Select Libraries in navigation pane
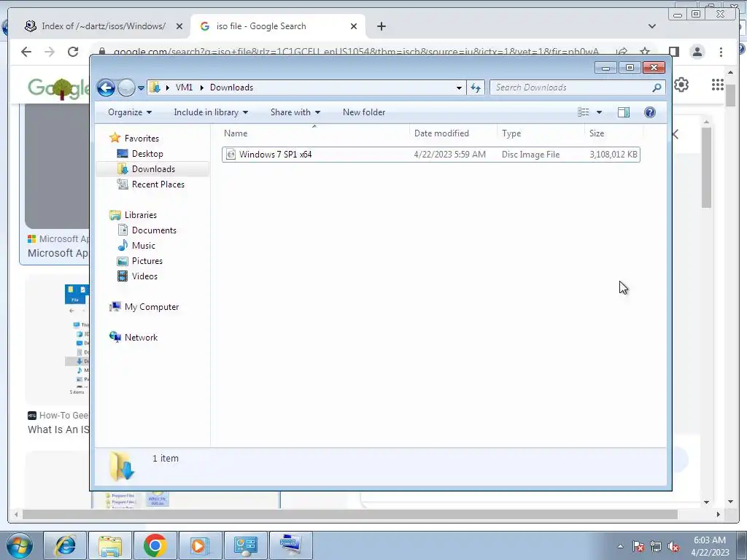The height and width of the screenshot is (560, 747). click(x=141, y=215)
